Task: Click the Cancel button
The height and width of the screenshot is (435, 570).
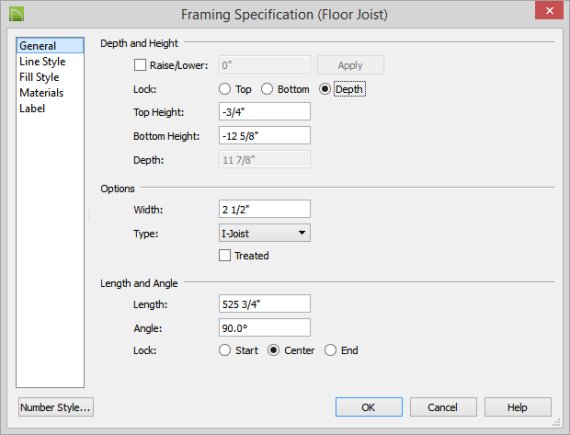Action: 443,407
